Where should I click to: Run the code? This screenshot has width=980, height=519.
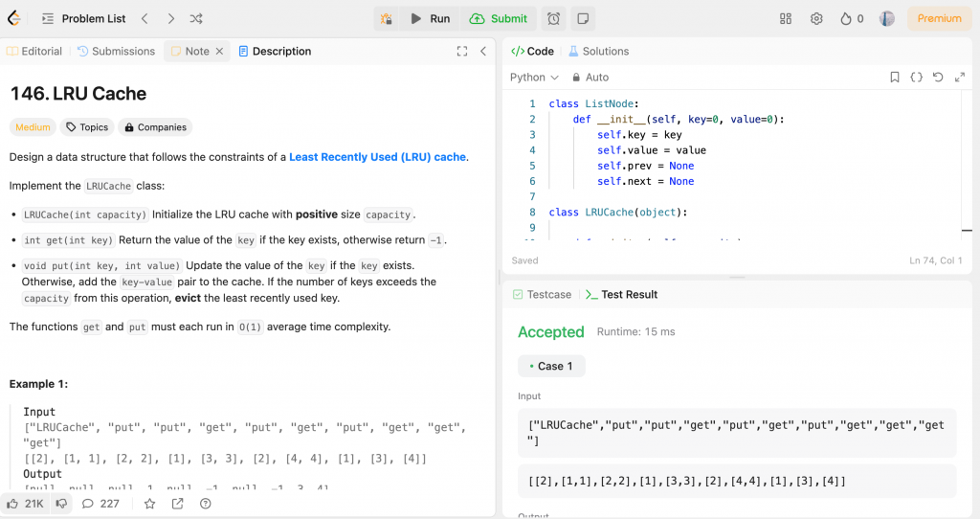[430, 19]
